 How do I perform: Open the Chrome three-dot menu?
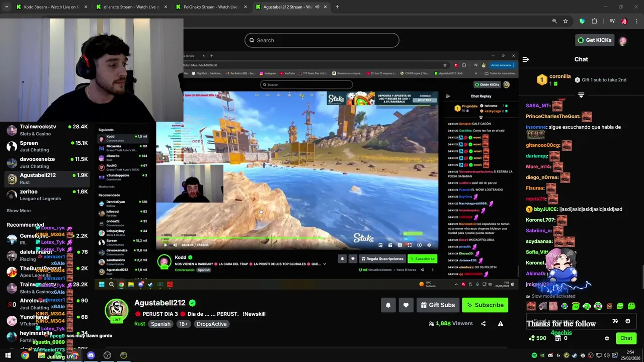pos(636,21)
